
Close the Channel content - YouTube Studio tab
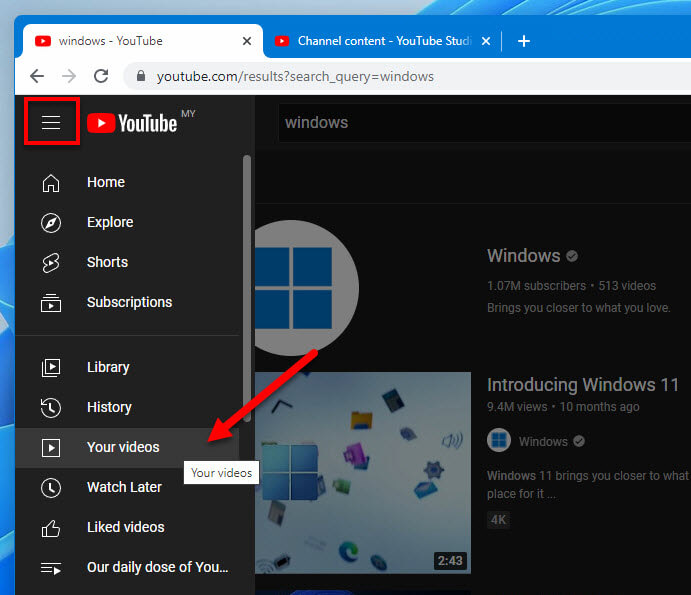(486, 41)
